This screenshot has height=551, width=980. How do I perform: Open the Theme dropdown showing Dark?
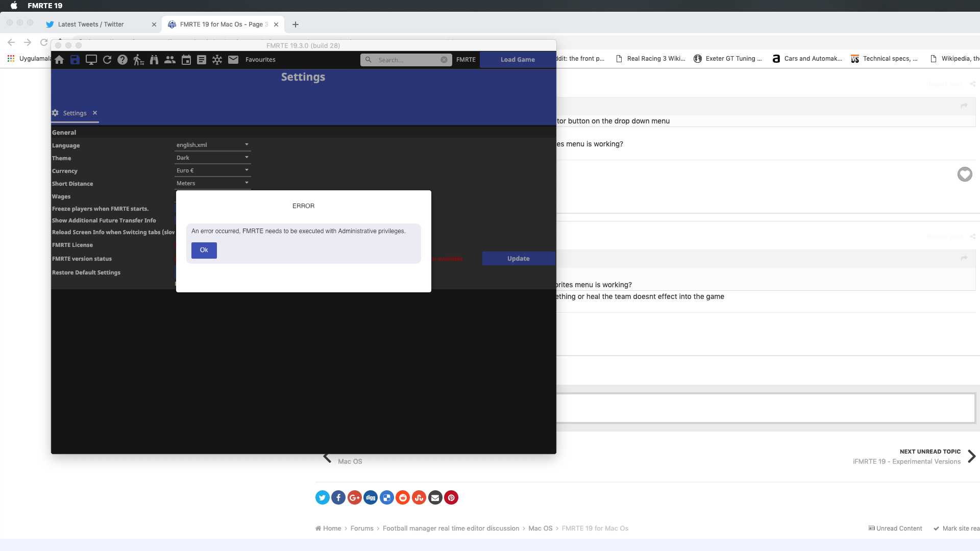[212, 158]
